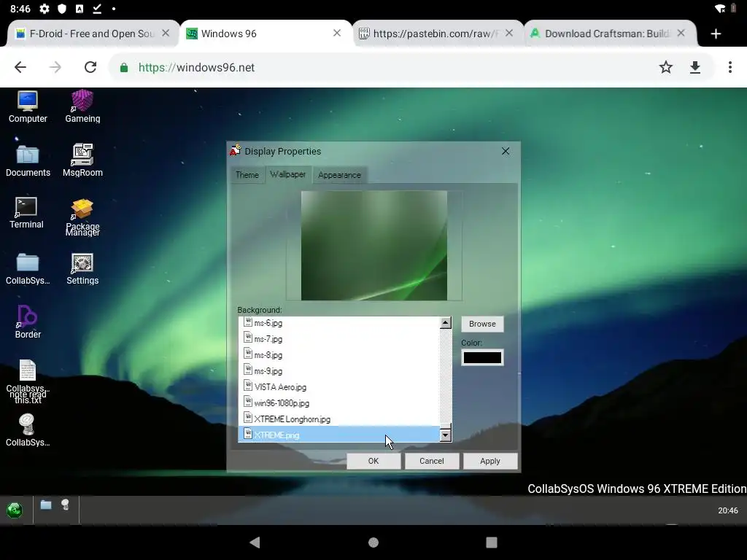This screenshot has height=560, width=747.
Task: Open Package Manager desktop icon
Action: tap(82, 217)
